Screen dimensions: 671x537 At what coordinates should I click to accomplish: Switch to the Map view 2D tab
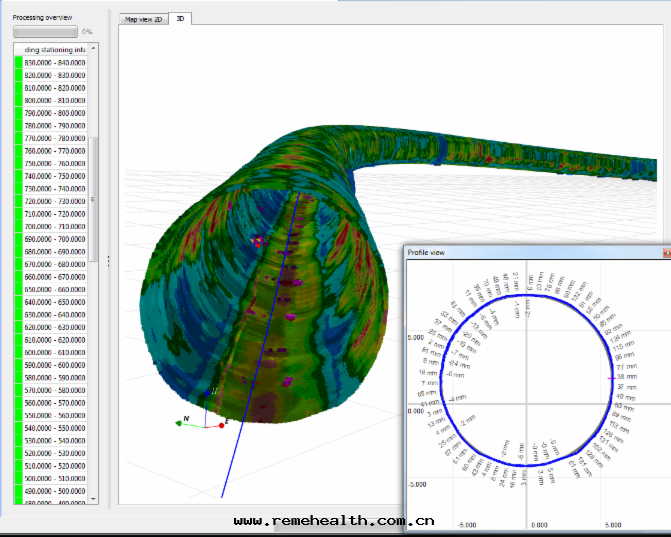(x=143, y=19)
